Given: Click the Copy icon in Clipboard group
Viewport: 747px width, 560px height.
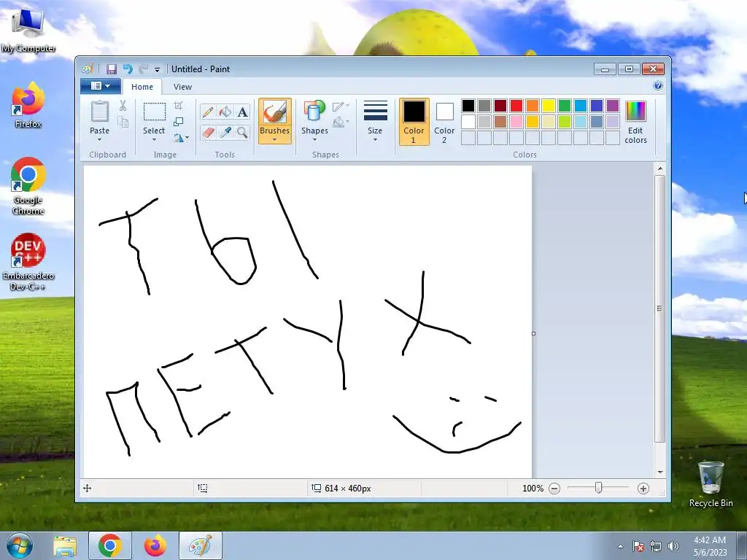Looking at the screenshot, I should coord(123,122).
